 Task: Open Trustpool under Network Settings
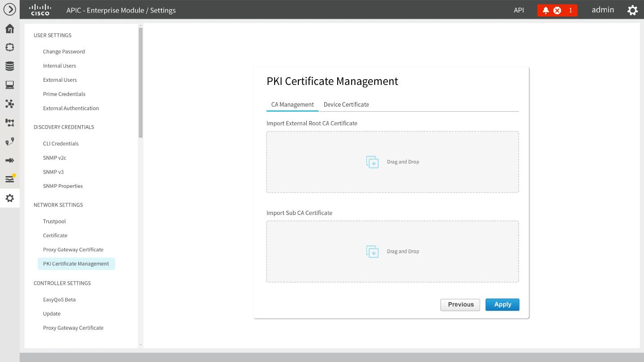54,221
